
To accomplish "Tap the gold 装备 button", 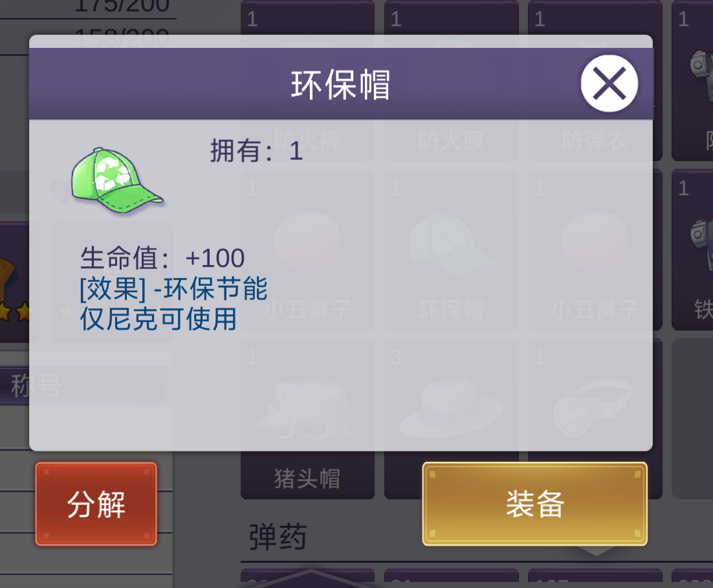I will coord(534,504).
